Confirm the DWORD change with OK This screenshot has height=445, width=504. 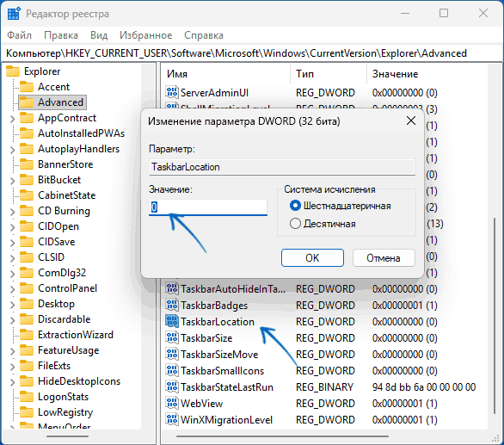click(x=312, y=257)
